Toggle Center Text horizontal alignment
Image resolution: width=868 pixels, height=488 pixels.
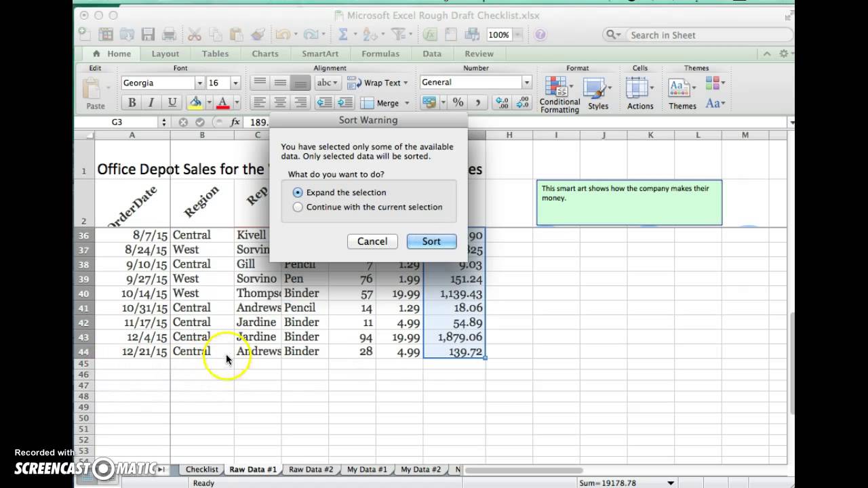coord(279,102)
